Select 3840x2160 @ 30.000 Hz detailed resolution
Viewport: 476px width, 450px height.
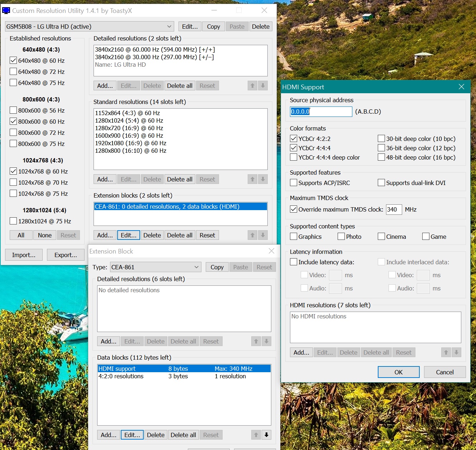(154, 57)
